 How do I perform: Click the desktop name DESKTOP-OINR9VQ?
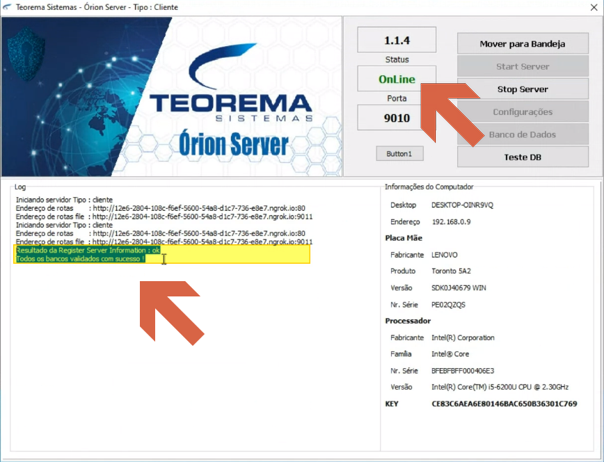[462, 205]
